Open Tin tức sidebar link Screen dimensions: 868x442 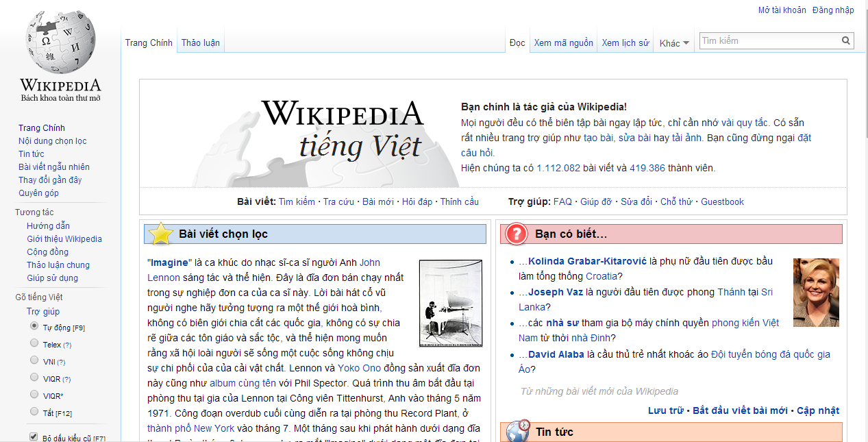(x=31, y=154)
